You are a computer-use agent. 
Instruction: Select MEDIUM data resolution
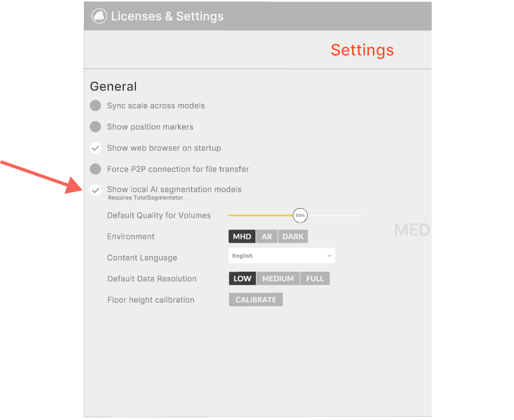point(278,279)
